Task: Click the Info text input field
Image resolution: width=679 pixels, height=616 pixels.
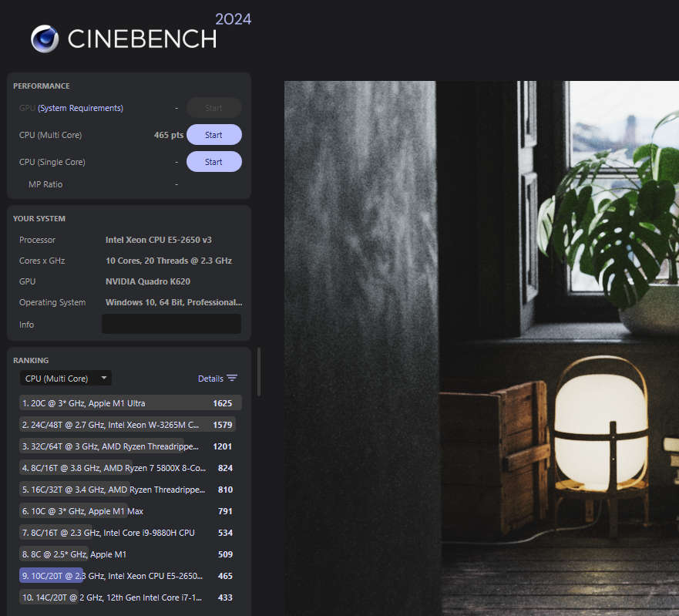Action: [171, 325]
